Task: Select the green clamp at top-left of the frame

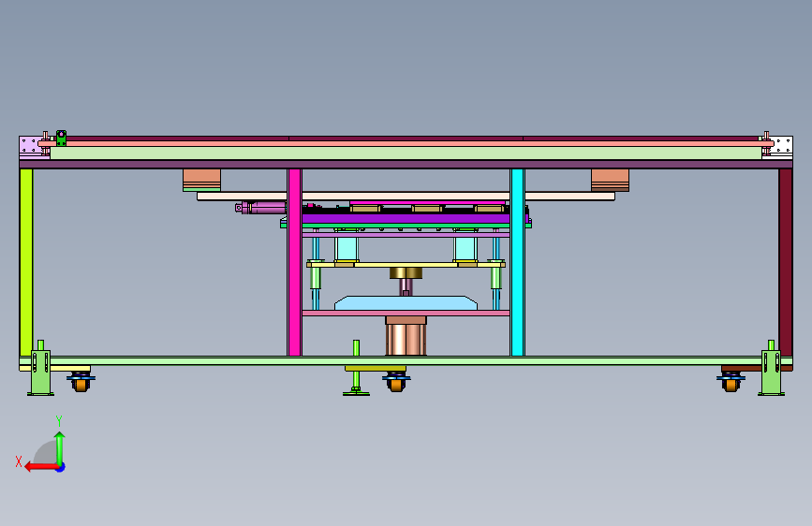Action: click(x=61, y=139)
